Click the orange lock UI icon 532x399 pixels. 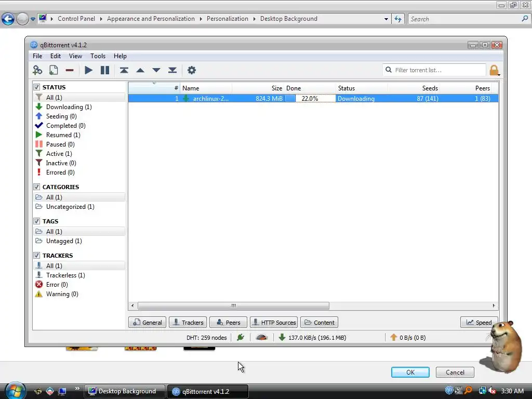pyautogui.click(x=494, y=71)
